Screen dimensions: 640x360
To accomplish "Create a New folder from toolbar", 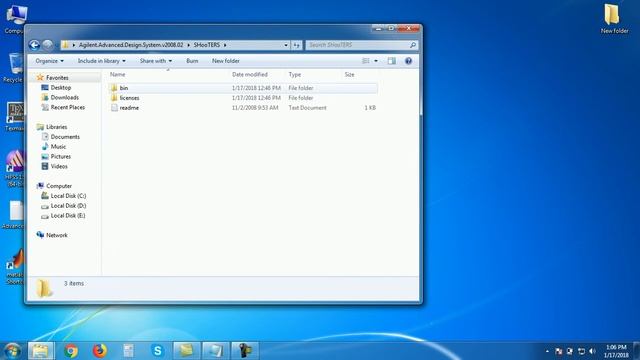I will pos(226,61).
